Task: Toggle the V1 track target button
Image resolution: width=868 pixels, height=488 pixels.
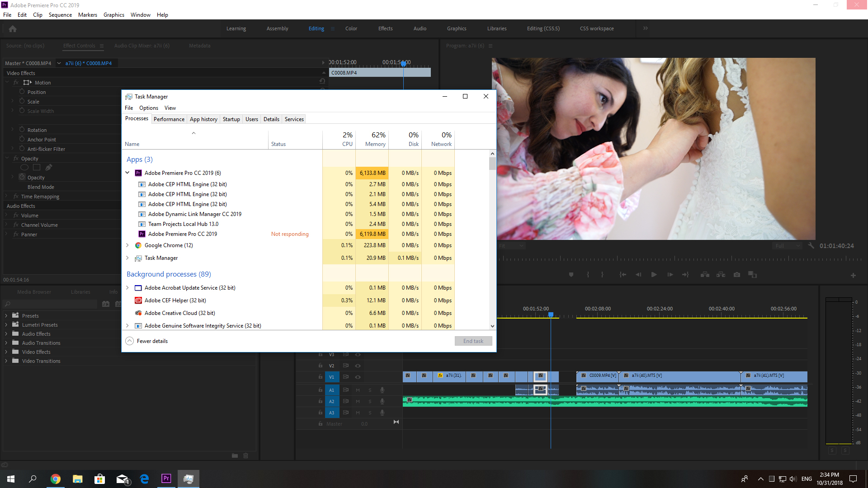Action: 331,377
